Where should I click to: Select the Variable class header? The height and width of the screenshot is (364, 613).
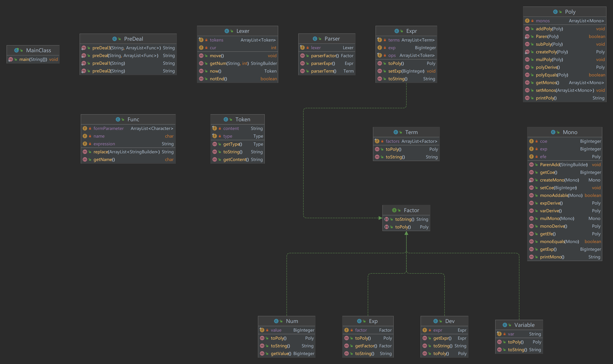(x=519, y=325)
